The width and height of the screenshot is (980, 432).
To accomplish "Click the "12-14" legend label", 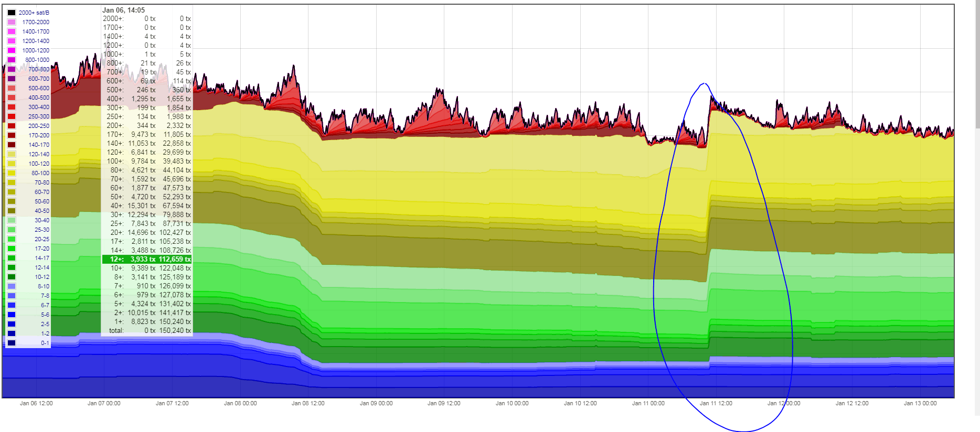I will [42, 267].
